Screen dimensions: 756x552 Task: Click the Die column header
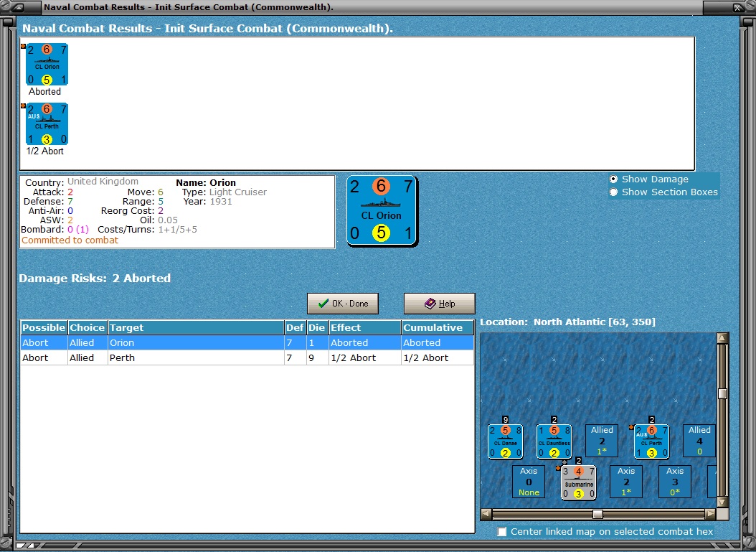pyautogui.click(x=317, y=327)
